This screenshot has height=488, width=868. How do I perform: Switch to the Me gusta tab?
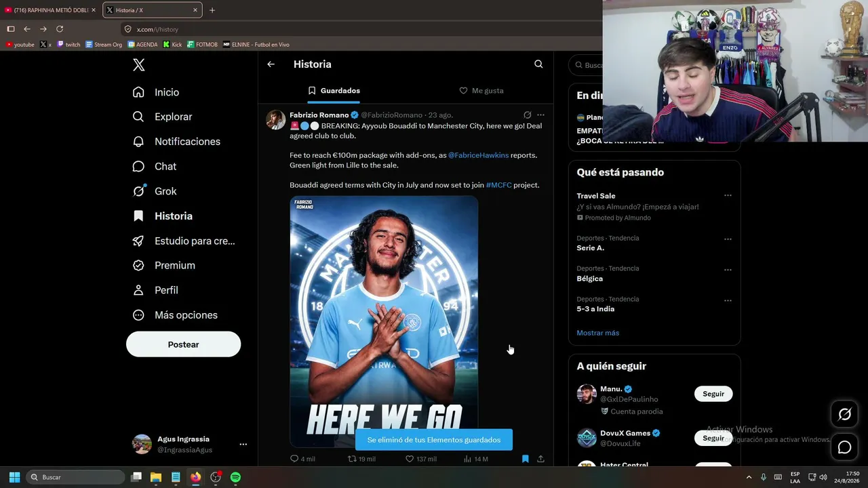point(480,91)
